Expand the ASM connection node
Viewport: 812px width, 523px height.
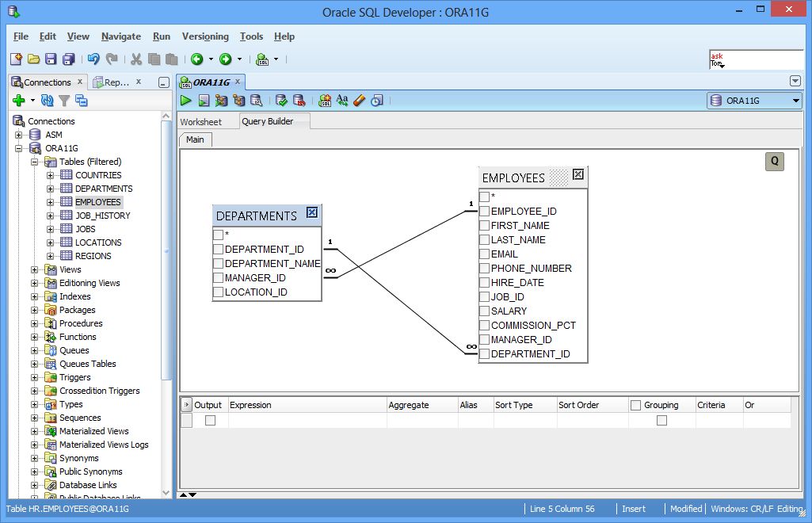(x=19, y=135)
